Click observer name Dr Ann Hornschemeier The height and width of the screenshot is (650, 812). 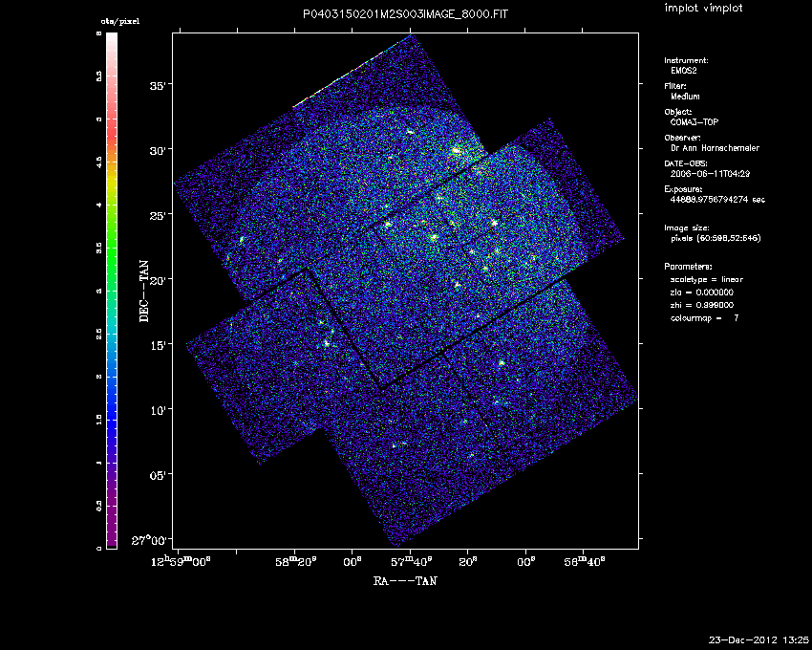pyautogui.click(x=716, y=148)
